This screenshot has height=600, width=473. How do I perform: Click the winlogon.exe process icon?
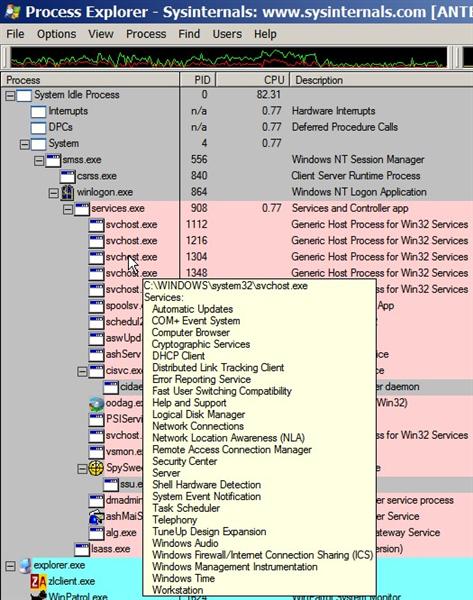67,192
